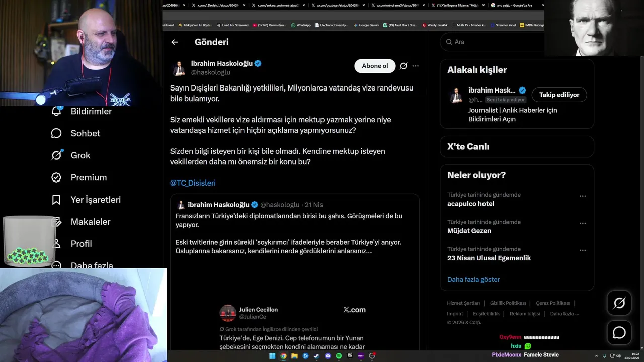644x362 pixels.
Task: Open quoted post username @haskologlu
Action: 280,205
